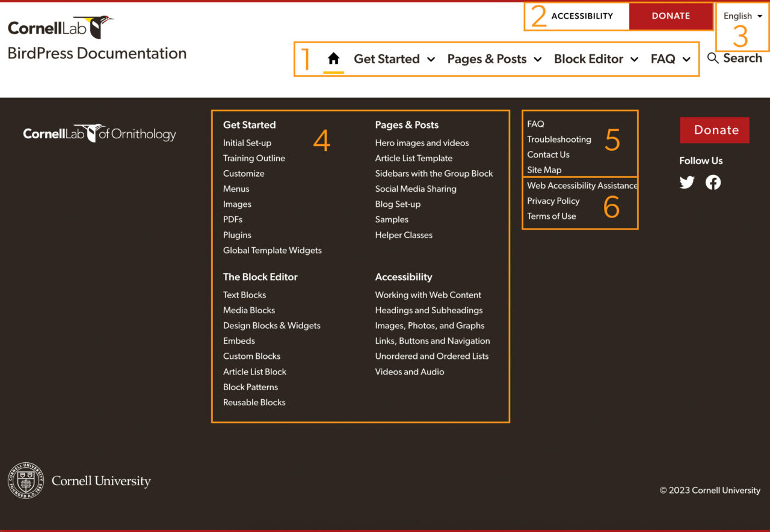Open Sidebars with the Group Block link
The height and width of the screenshot is (532, 770).
434,174
